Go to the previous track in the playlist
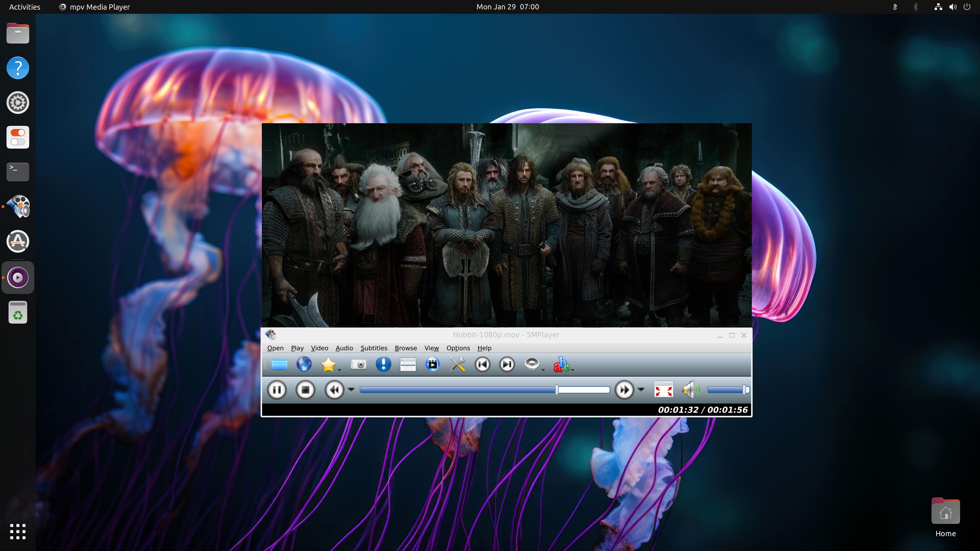This screenshot has width=980, height=551. 482,364
